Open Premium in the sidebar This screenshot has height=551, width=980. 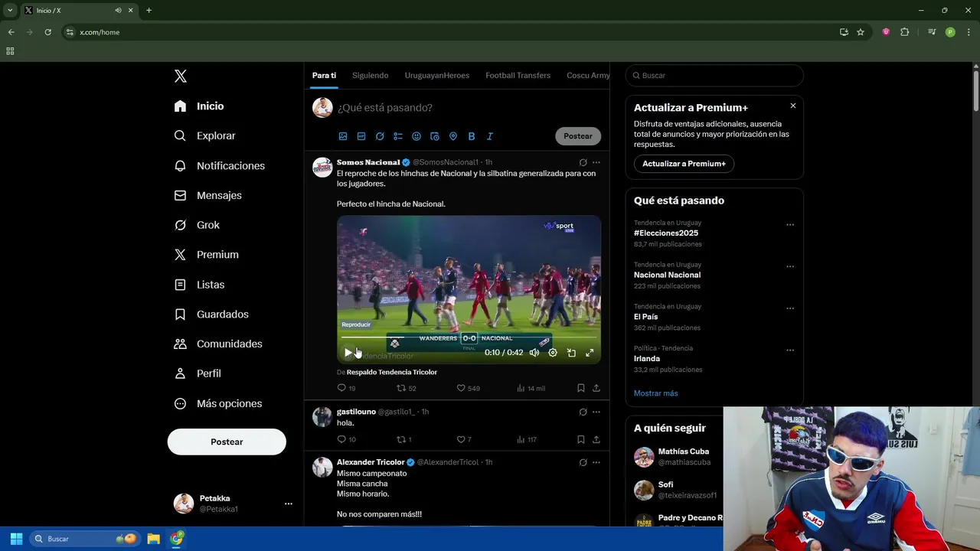click(206, 255)
